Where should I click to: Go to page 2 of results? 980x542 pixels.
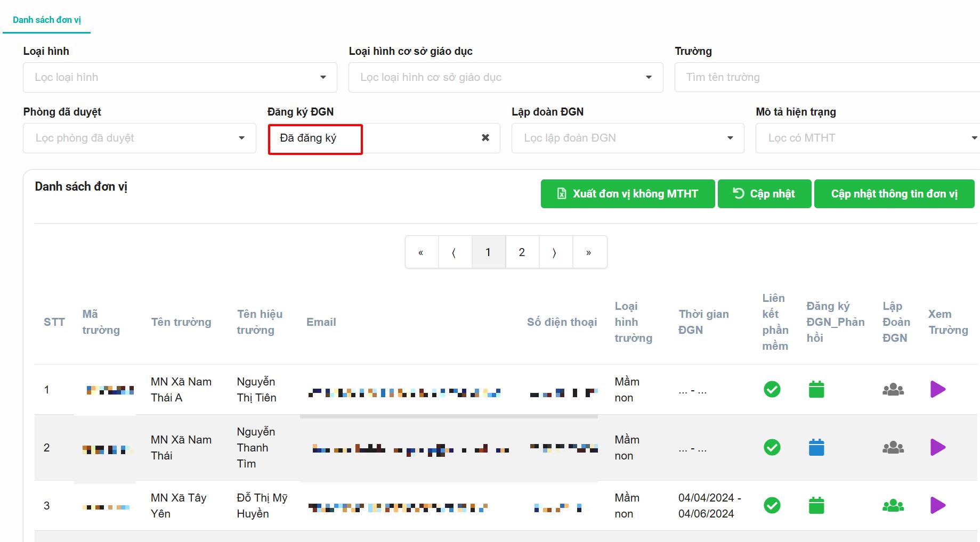[522, 252]
